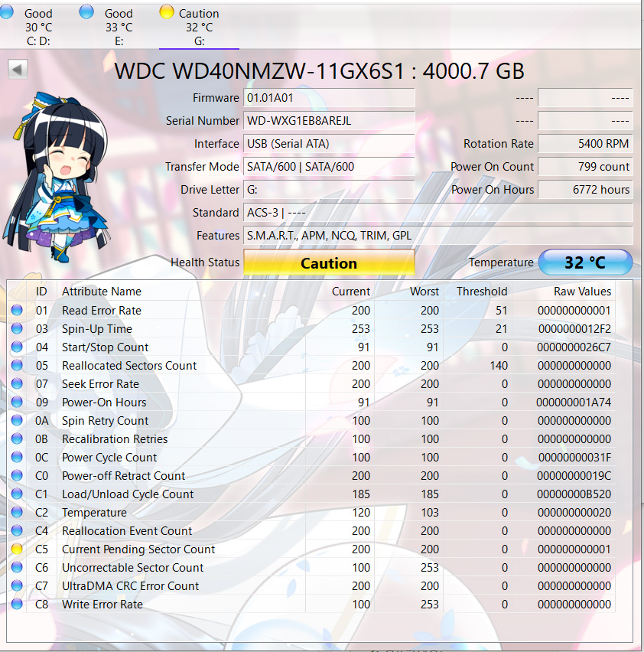Click the blue status icon for Reallocated Sectors Count
Viewport: 644px width, 652px height.
[x=17, y=365]
